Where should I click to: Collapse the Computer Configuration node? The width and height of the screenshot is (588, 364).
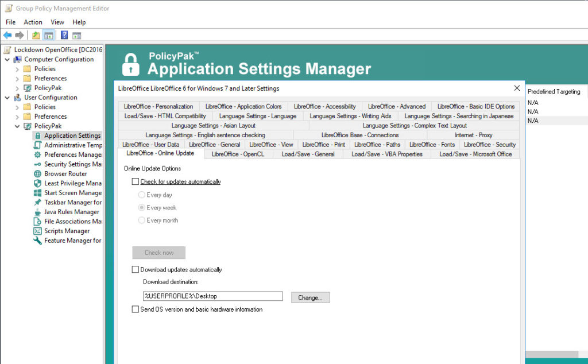[x=7, y=59]
